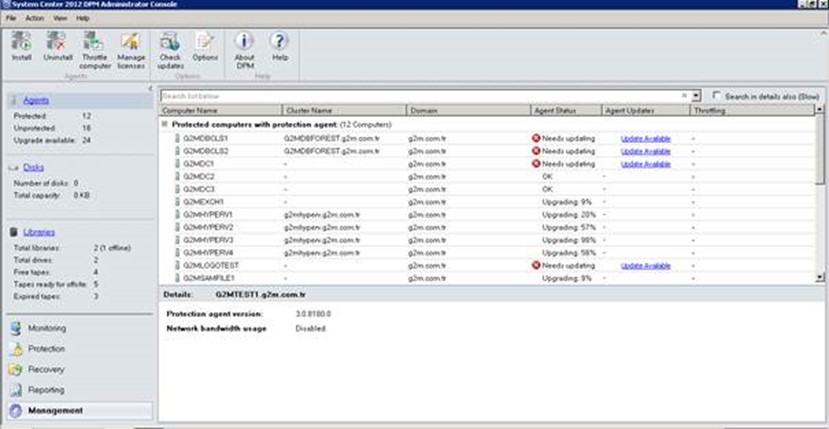The image size is (829, 429).
Task: Sort by Cluster Name column header
Action: pyautogui.click(x=344, y=111)
